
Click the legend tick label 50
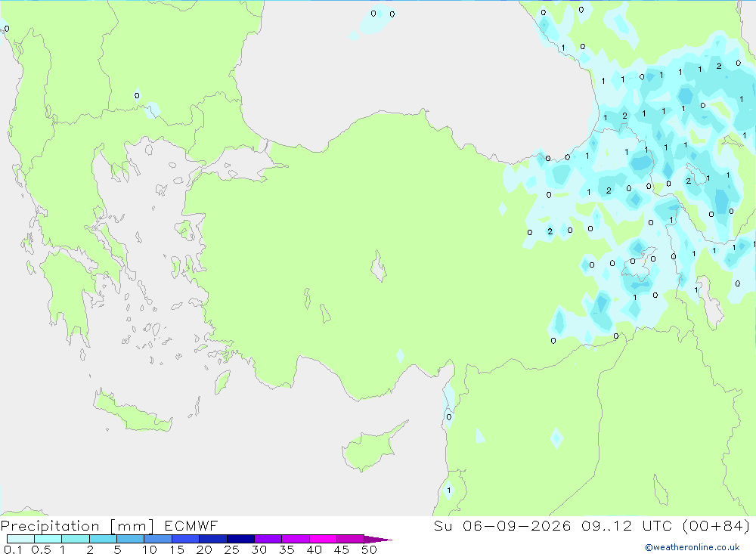tap(369, 549)
